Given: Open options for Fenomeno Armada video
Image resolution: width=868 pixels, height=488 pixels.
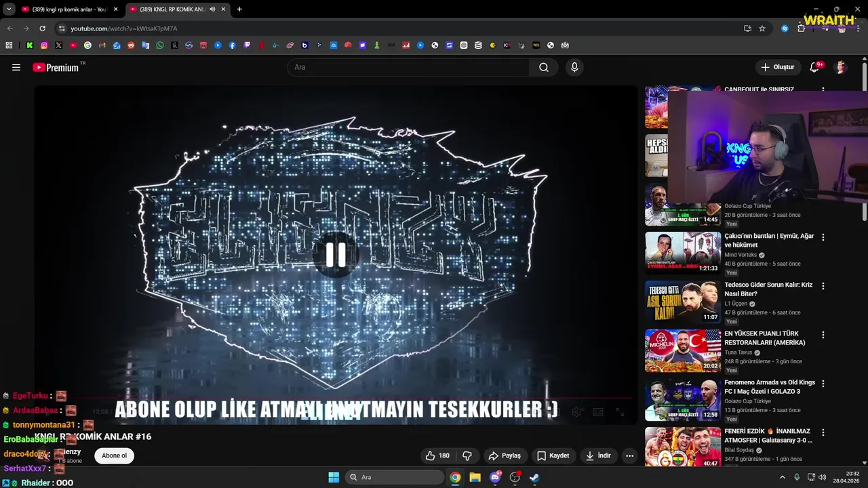Looking at the screenshot, I should [x=823, y=384].
